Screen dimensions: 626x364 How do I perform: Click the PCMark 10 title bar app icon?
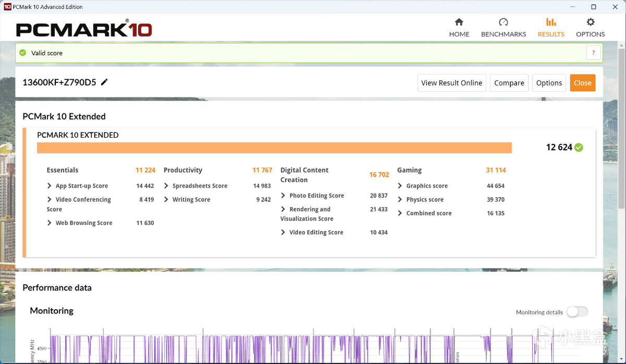[7, 7]
